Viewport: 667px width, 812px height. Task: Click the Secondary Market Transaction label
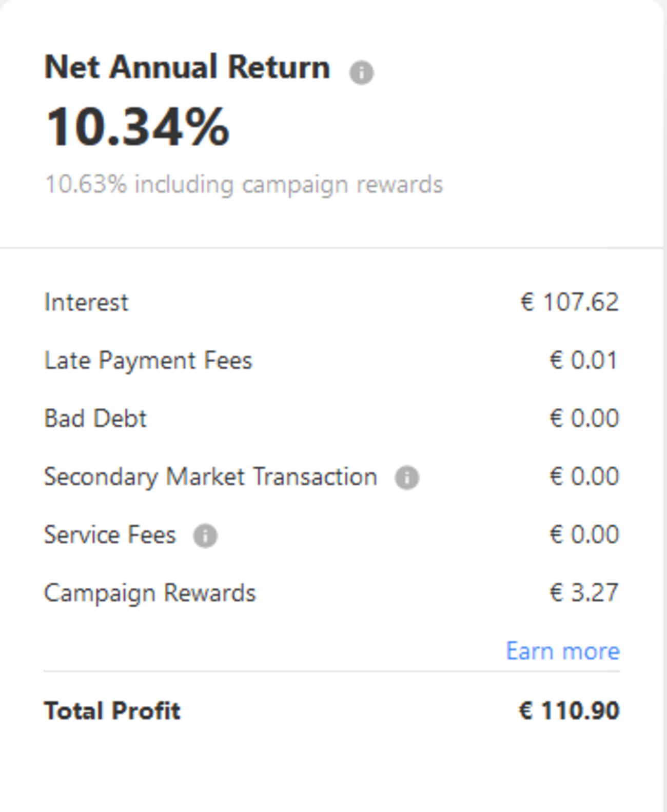211,477
